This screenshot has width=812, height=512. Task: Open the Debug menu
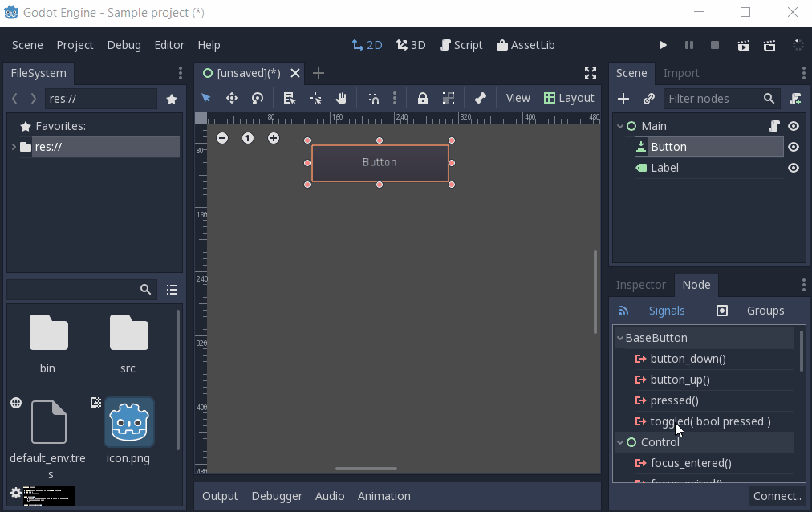(x=124, y=45)
